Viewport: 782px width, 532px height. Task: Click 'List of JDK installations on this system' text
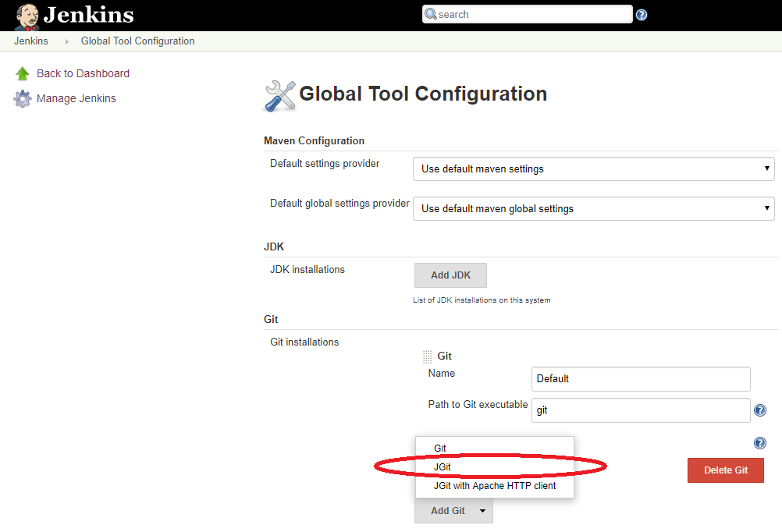(x=482, y=300)
